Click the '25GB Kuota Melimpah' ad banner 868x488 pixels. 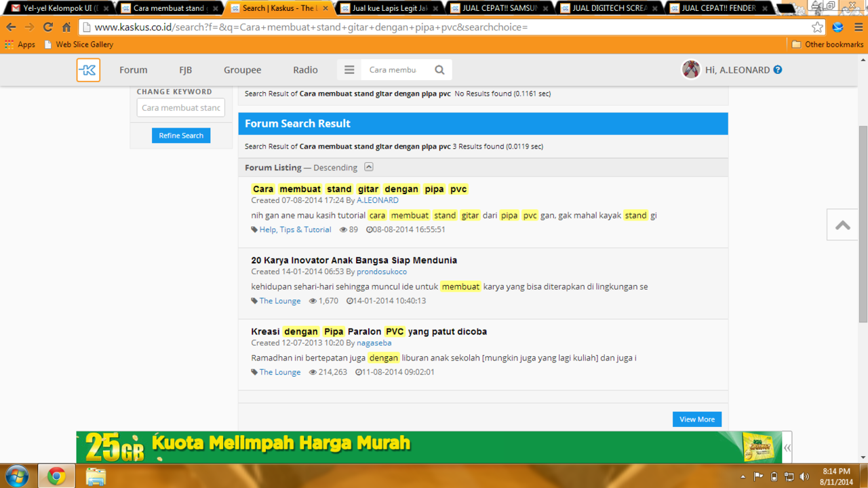(x=429, y=447)
